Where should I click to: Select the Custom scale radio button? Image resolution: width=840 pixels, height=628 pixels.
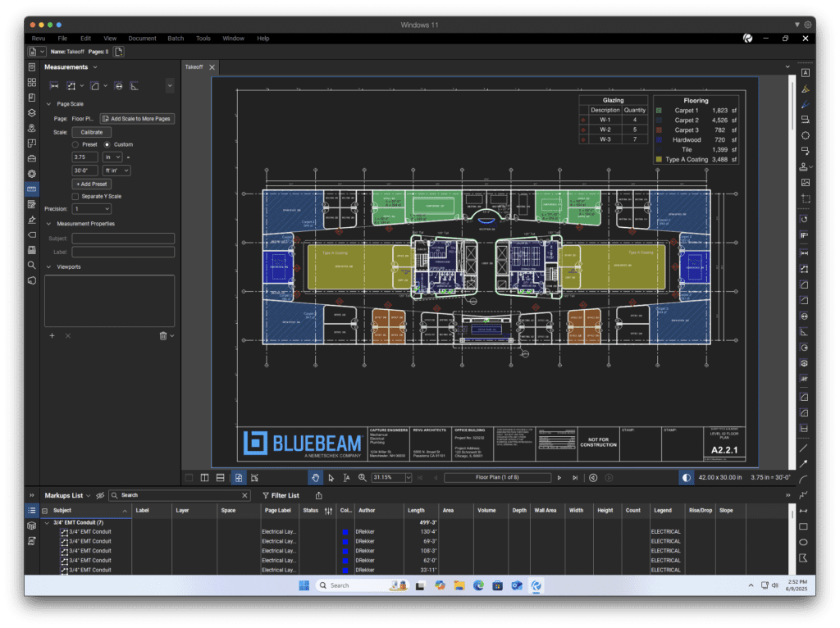[x=107, y=144]
